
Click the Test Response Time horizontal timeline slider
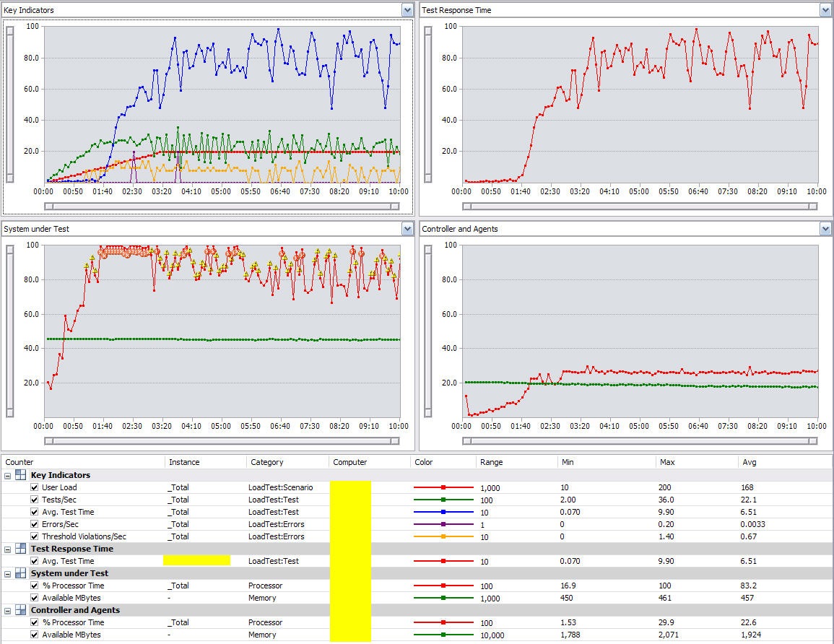click(x=640, y=206)
